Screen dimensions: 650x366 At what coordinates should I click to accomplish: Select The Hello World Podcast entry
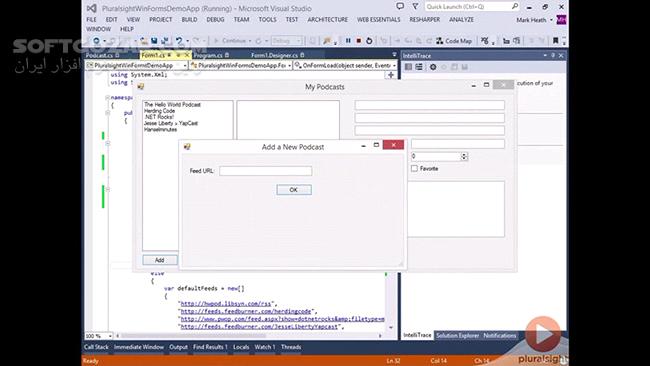click(x=172, y=105)
